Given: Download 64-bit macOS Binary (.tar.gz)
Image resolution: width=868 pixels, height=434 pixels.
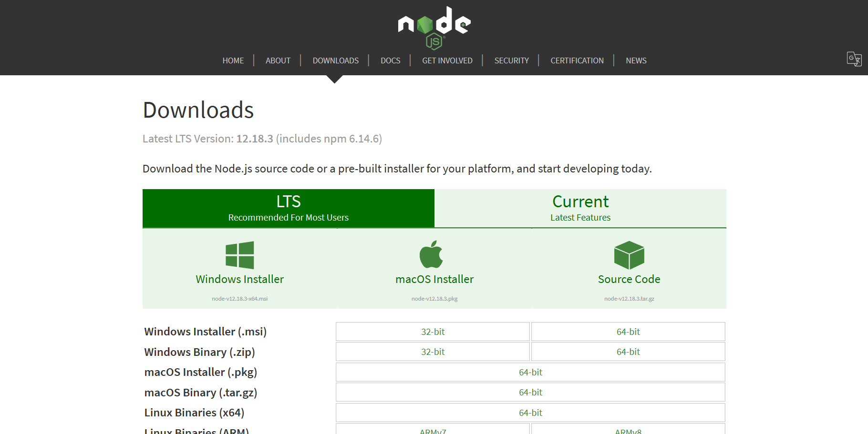Looking at the screenshot, I should [x=530, y=392].
